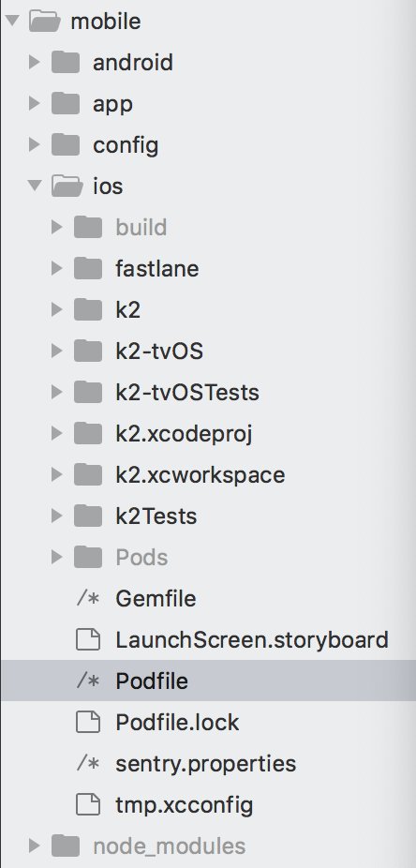Click the fastlane folder icon

[87, 268]
